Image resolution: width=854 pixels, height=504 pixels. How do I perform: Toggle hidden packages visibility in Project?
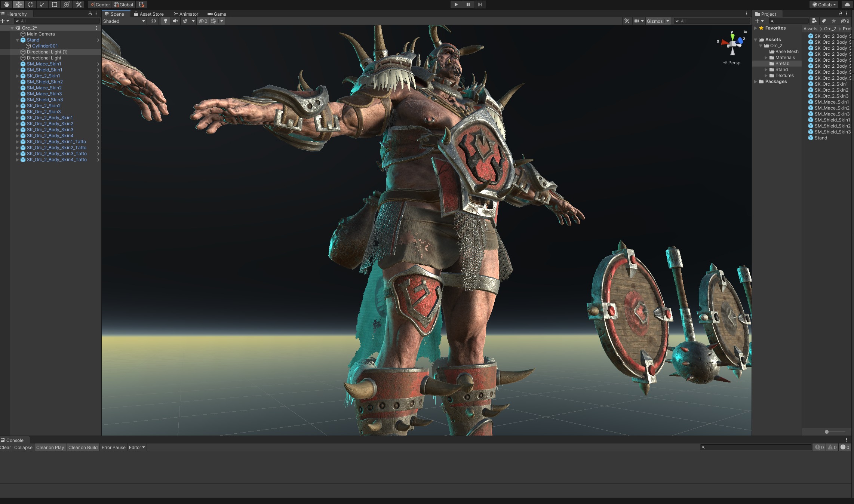845,21
